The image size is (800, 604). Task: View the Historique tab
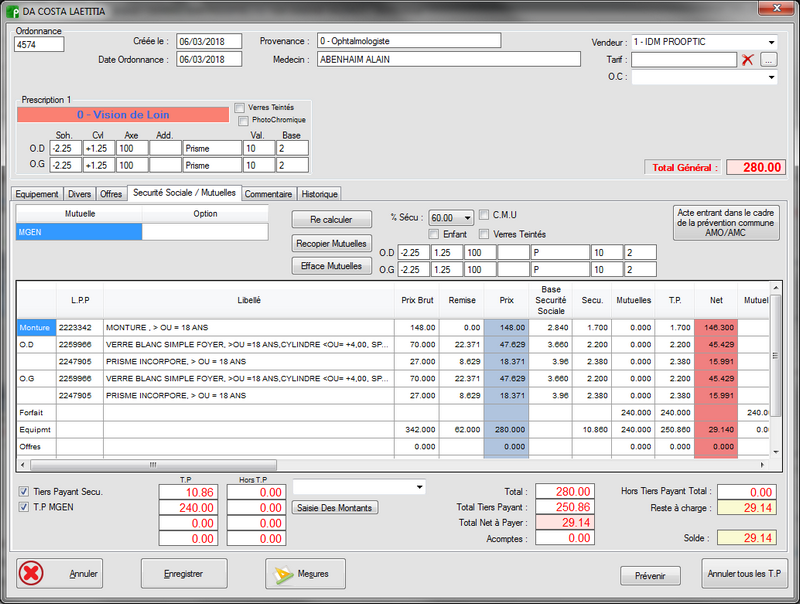coord(319,194)
